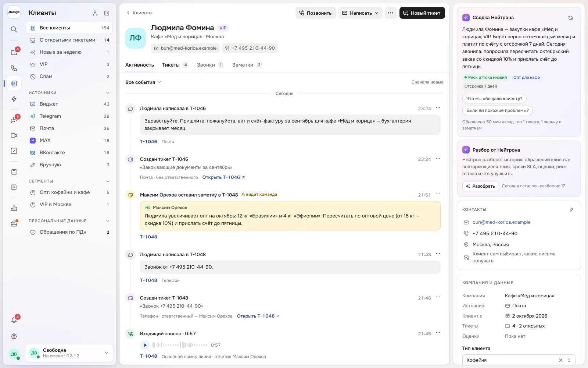Play the incoming call recording
The image size is (588, 368).
145,345
